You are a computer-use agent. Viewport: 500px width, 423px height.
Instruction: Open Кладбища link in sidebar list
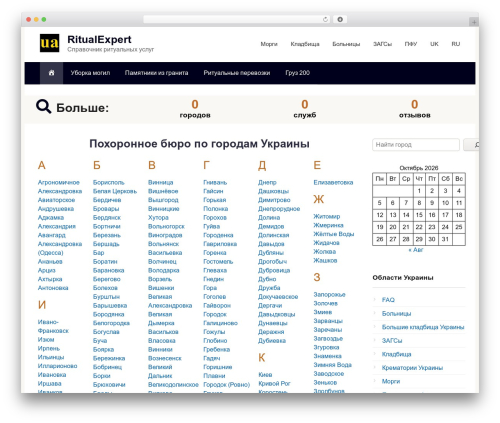(396, 354)
